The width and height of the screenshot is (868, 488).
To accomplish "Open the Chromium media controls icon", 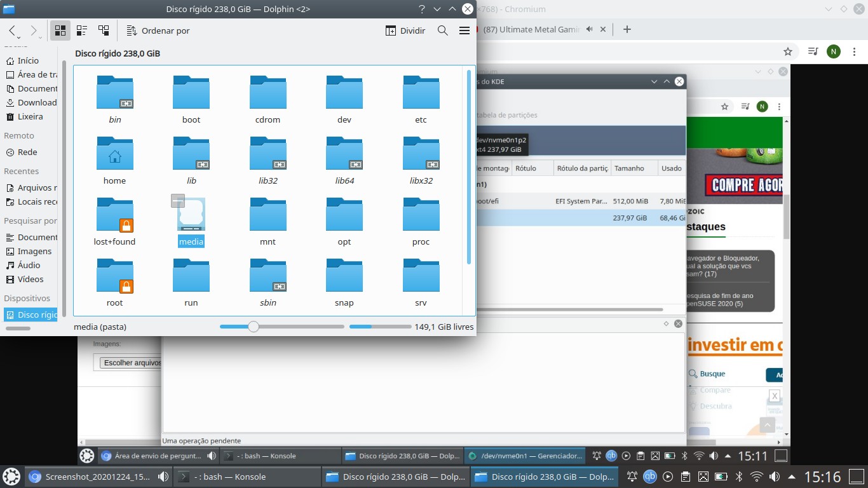I will tap(813, 51).
